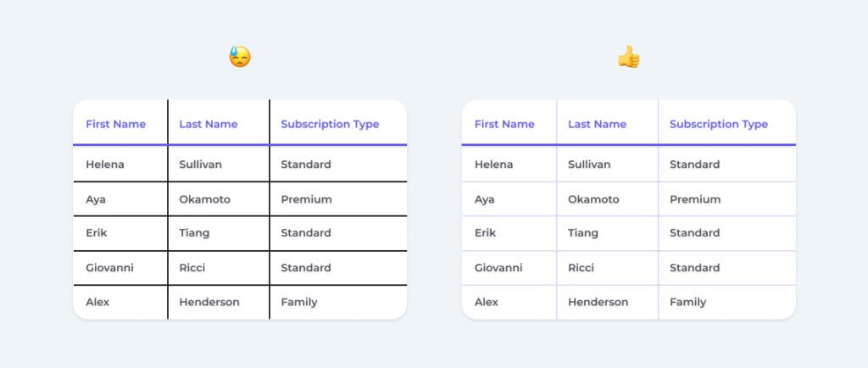
Task: Select Last Name header in left table
Action: pyautogui.click(x=209, y=124)
